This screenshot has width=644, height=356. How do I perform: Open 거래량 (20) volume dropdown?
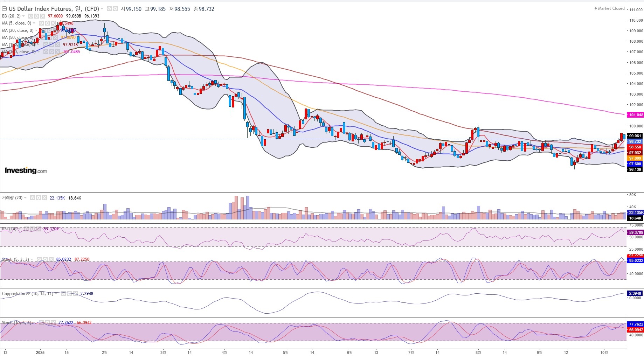(x=25, y=198)
